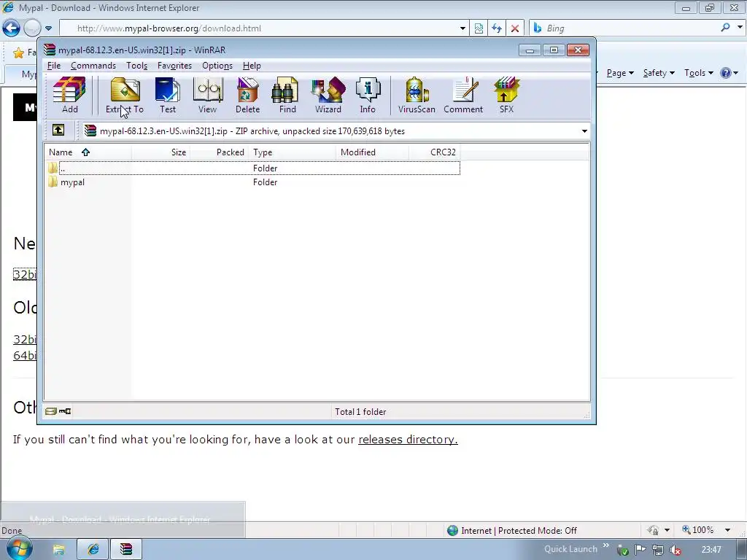Open IE Tools dropdown menu

coord(698,73)
